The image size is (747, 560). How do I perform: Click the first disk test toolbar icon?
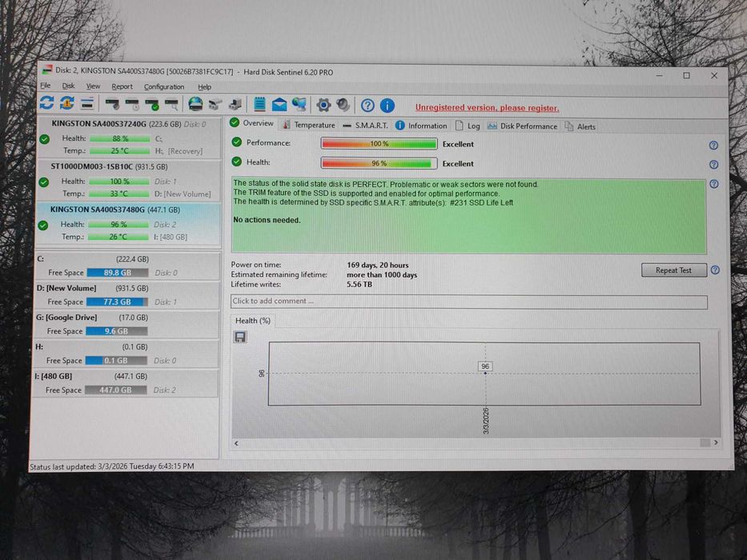pos(112,104)
